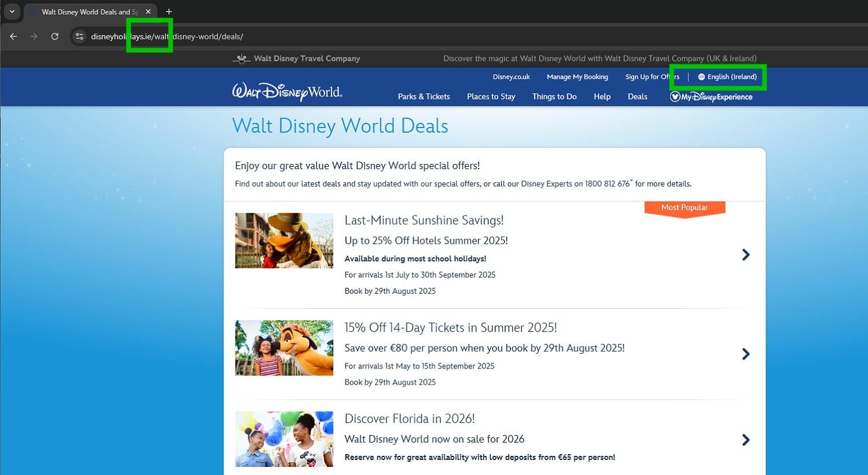Expand the Last-Minute Sunshine Savings chevron
Image resolution: width=868 pixels, height=475 pixels.
746,255
